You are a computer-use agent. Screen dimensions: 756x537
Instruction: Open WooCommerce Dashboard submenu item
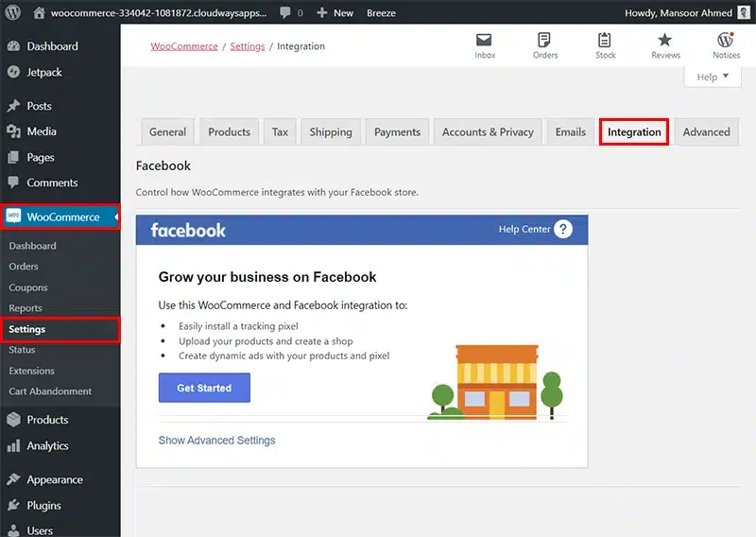(32, 246)
